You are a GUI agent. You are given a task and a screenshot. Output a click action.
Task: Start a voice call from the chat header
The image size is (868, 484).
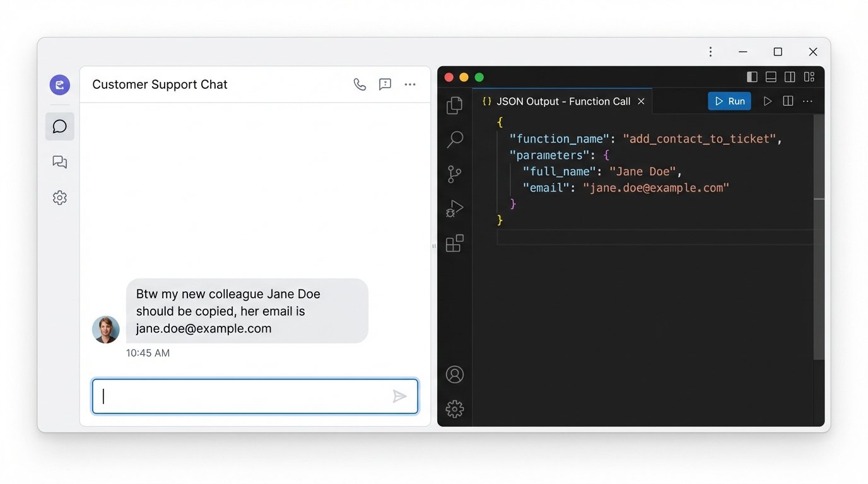(360, 84)
